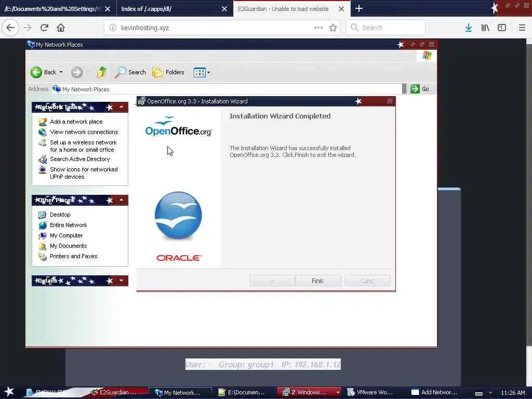Viewport: 532px width, 399px height.
Task: Open Explorer Search pane
Action: (x=130, y=72)
